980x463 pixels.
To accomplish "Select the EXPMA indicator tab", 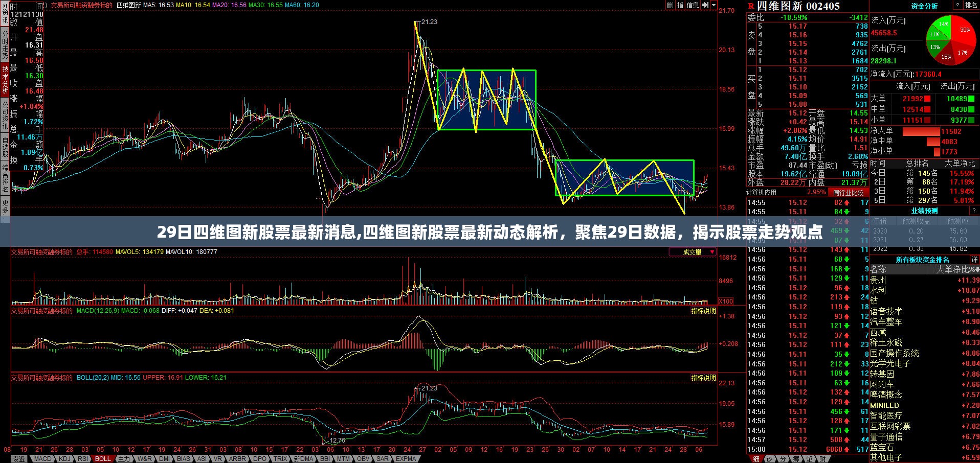I will pyautogui.click(x=406, y=459).
